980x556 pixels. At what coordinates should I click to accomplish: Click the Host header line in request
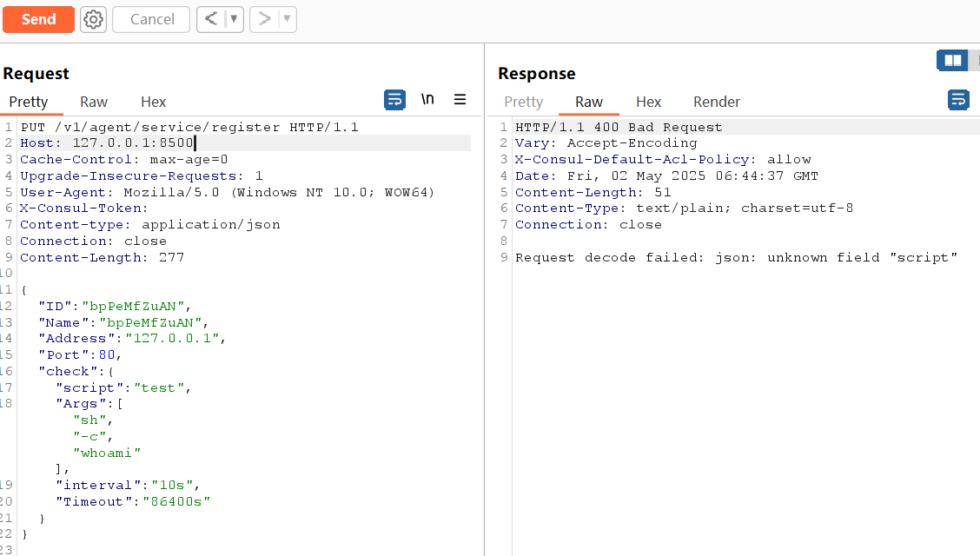(109, 143)
